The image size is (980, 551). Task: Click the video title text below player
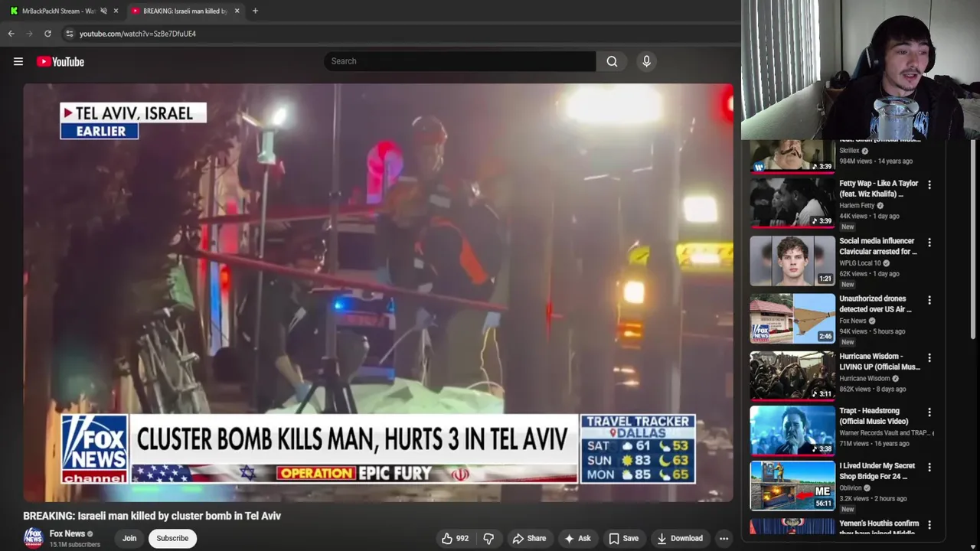point(152,516)
